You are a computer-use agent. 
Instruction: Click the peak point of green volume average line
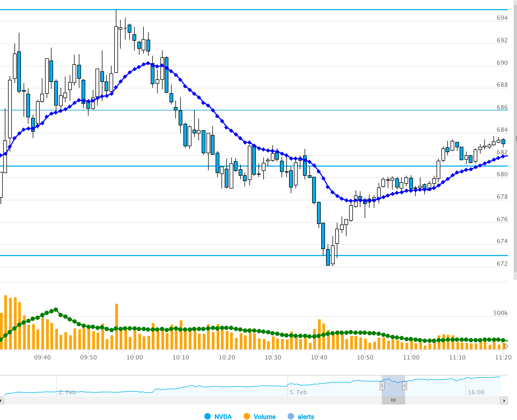(x=56, y=310)
